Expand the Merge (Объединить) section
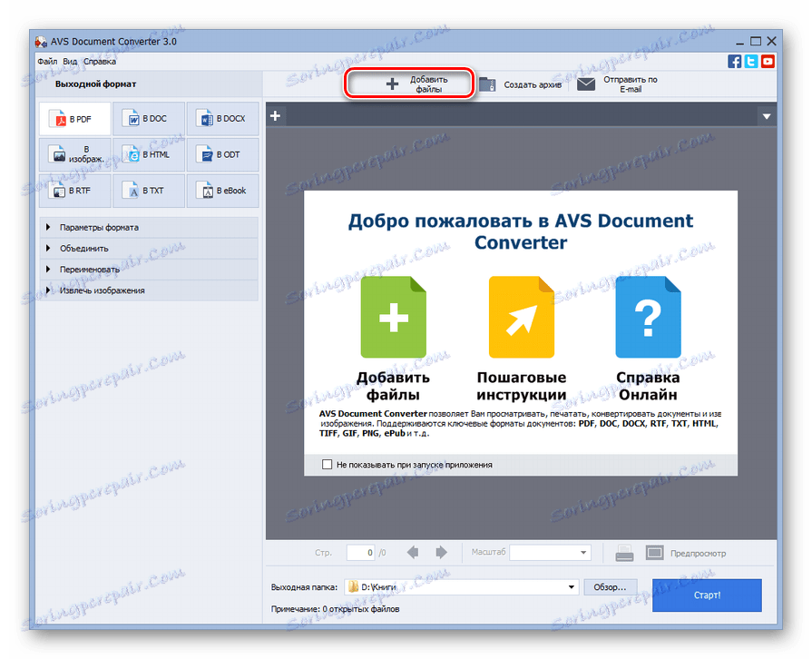Image resolution: width=812 pixels, height=659 pixels. (x=149, y=249)
